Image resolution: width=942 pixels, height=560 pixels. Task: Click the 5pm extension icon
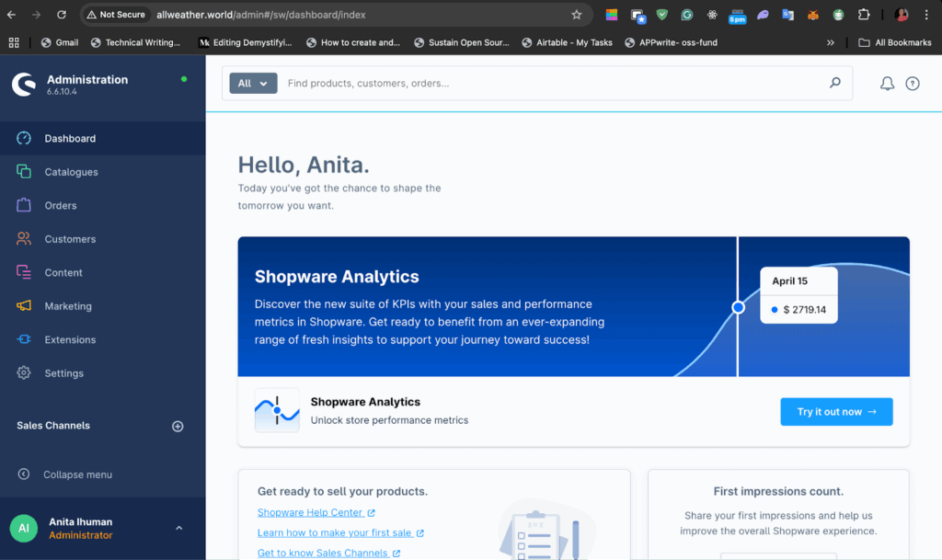[737, 16]
